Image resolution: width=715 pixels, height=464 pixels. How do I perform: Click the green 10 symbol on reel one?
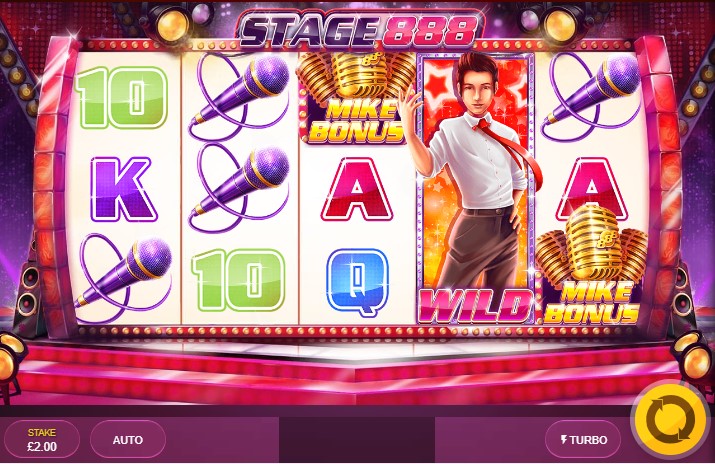122,97
